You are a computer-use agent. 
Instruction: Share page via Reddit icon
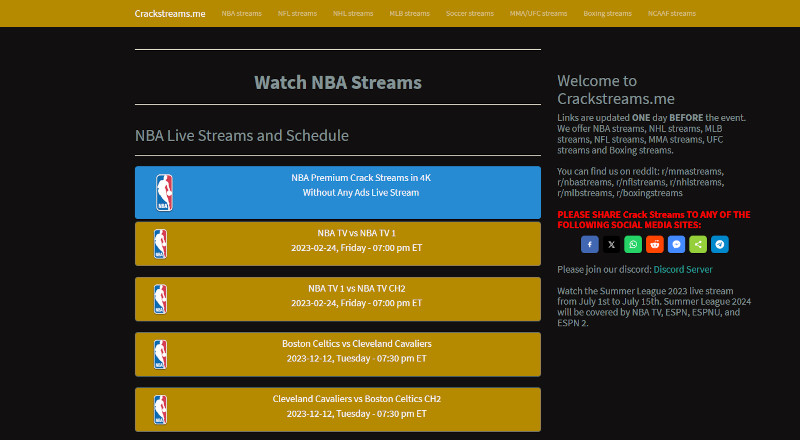[655, 245]
